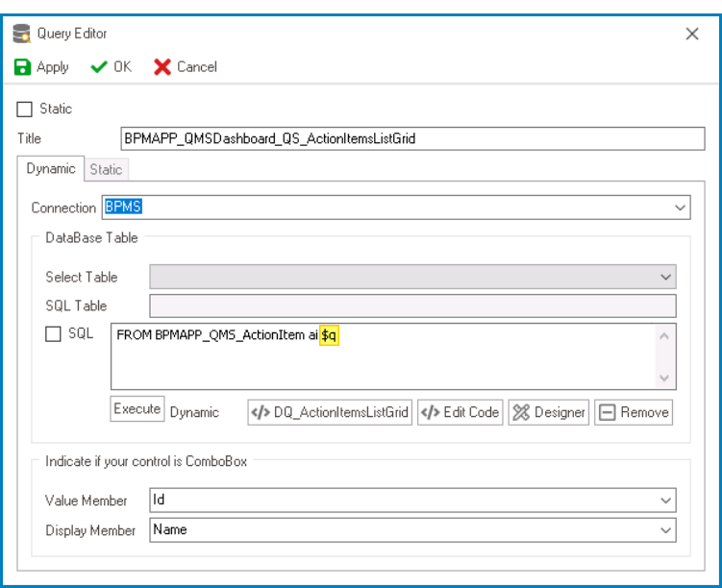Click the SQL box scroll up arrow
722x588 pixels.
(664, 336)
